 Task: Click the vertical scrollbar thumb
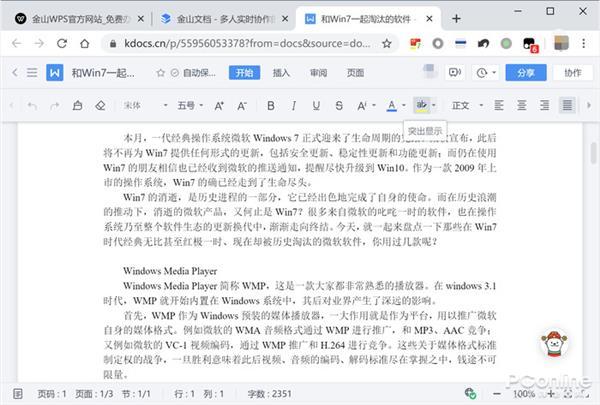593,152
